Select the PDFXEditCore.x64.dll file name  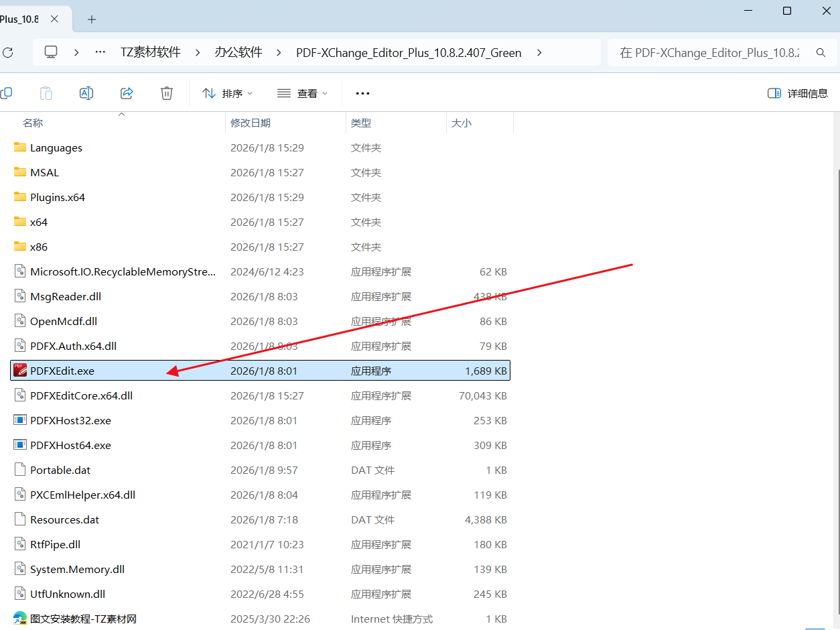tap(81, 395)
